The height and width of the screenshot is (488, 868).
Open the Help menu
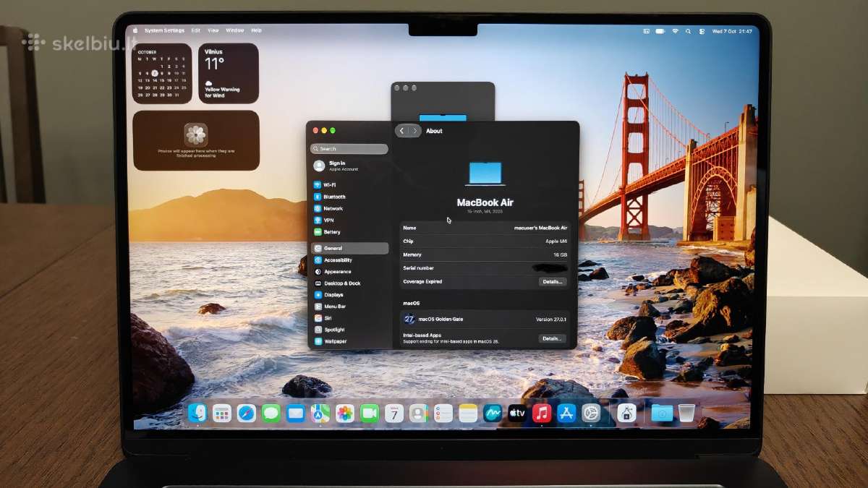click(256, 31)
